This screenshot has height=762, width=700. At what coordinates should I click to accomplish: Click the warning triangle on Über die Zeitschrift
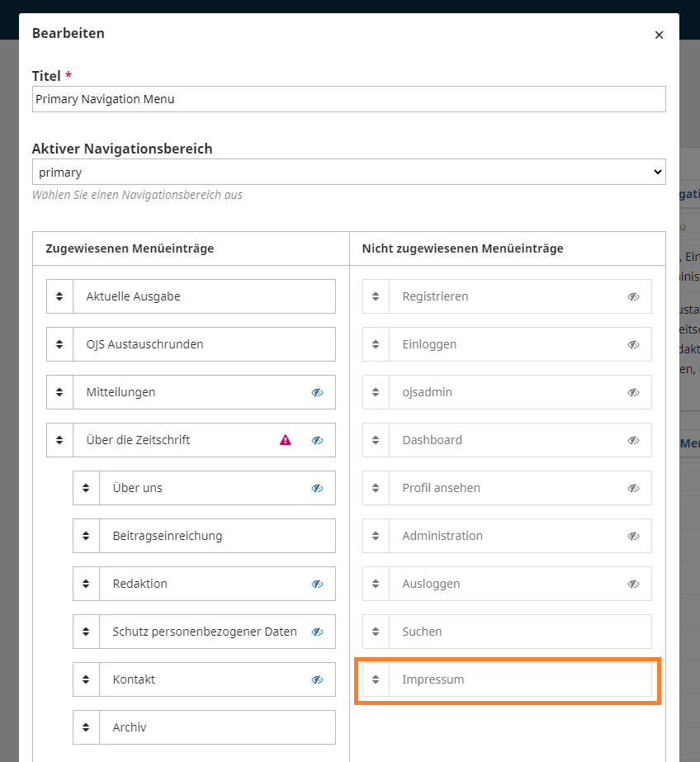coord(286,440)
